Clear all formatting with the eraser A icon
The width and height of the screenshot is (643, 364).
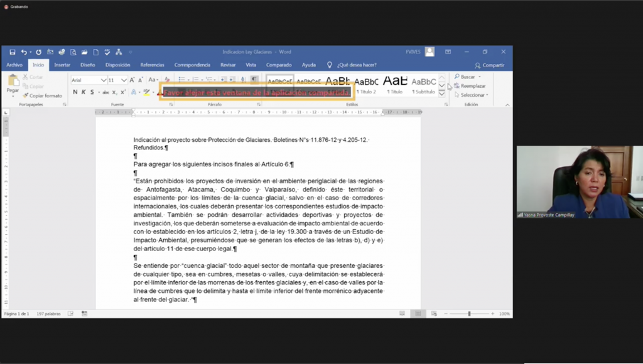(x=167, y=80)
